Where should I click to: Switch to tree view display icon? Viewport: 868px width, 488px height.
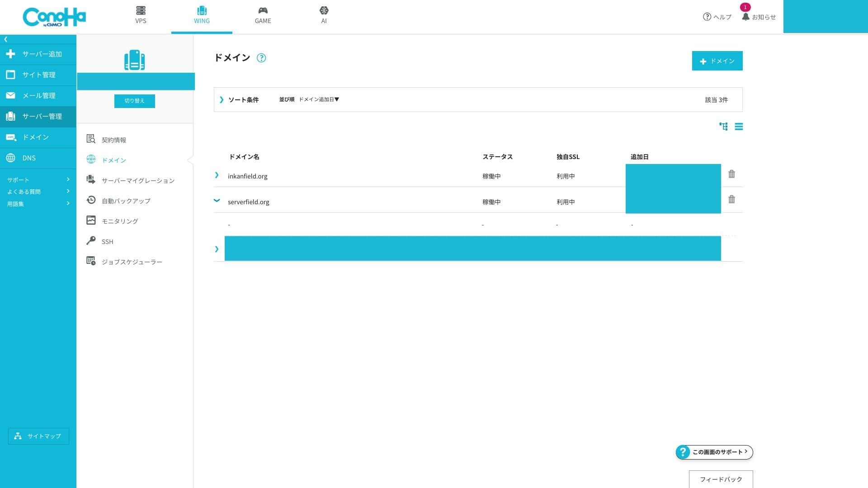(723, 127)
